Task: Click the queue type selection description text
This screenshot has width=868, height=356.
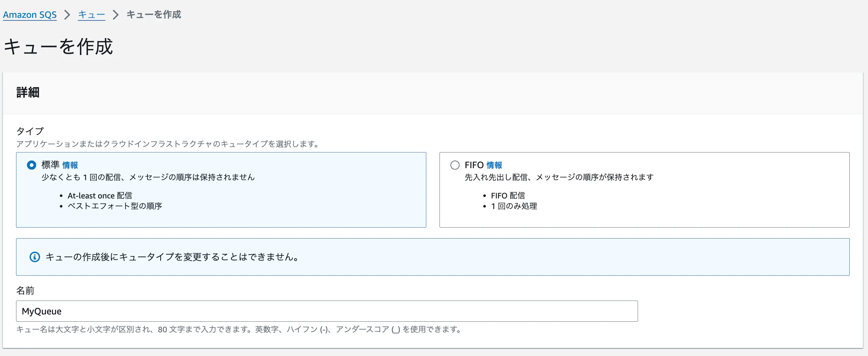Action: [x=168, y=144]
